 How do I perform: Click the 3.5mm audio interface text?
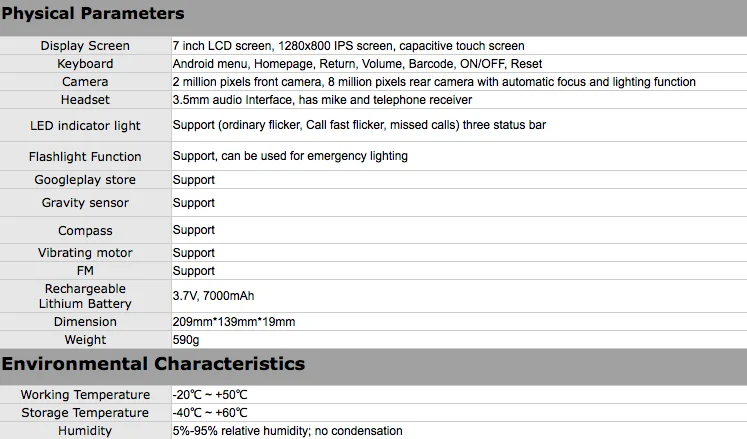(322, 100)
